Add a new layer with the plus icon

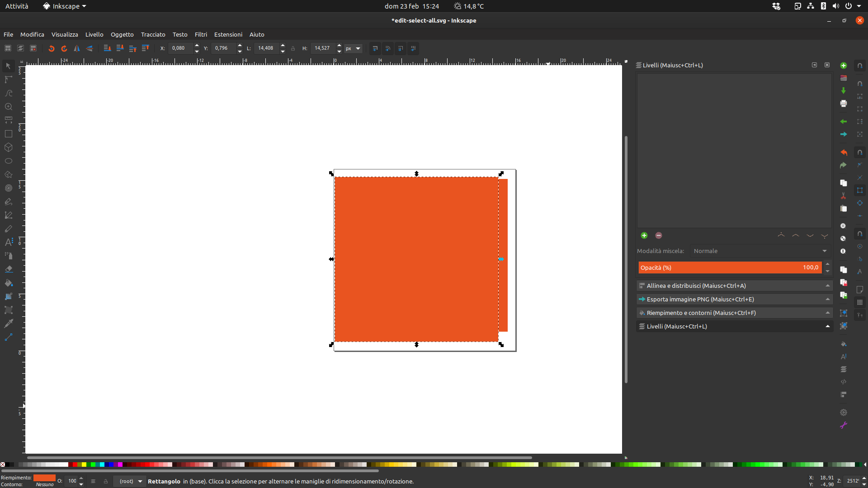(644, 235)
